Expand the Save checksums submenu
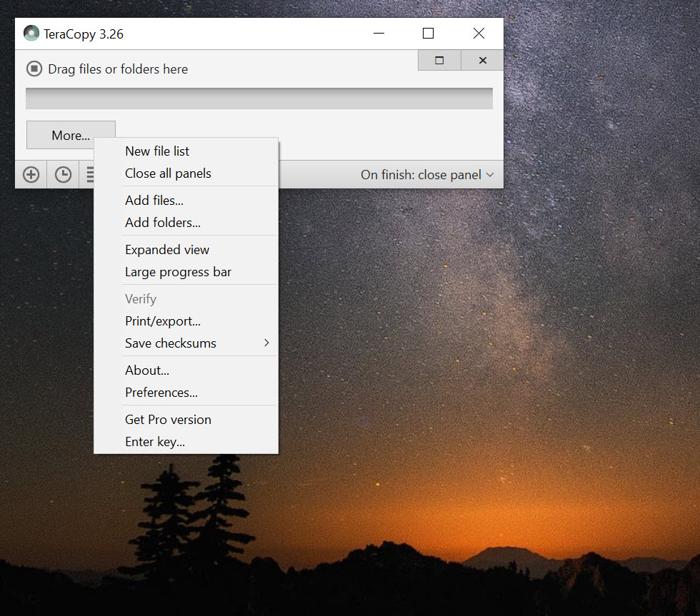The width and height of the screenshot is (700, 616). [170, 343]
